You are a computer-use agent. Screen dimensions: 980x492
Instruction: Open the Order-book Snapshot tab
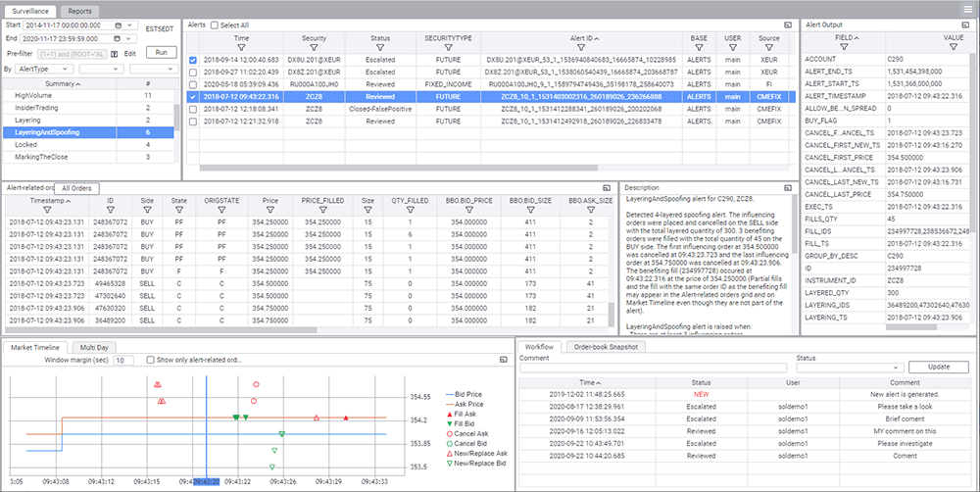coord(605,347)
